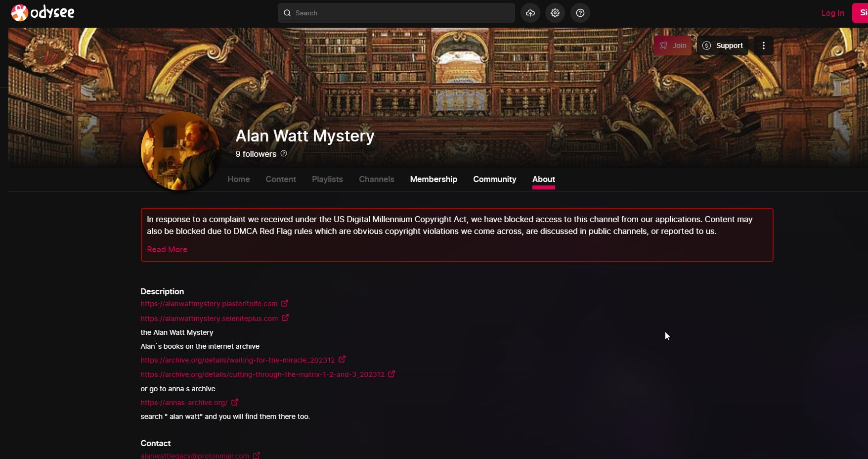
Task: Open the three-dot channel options menu
Action: tap(764, 46)
